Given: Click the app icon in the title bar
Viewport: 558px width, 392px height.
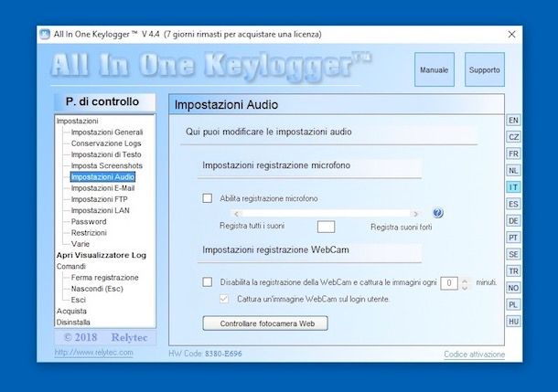Looking at the screenshot, I should pos(45,34).
